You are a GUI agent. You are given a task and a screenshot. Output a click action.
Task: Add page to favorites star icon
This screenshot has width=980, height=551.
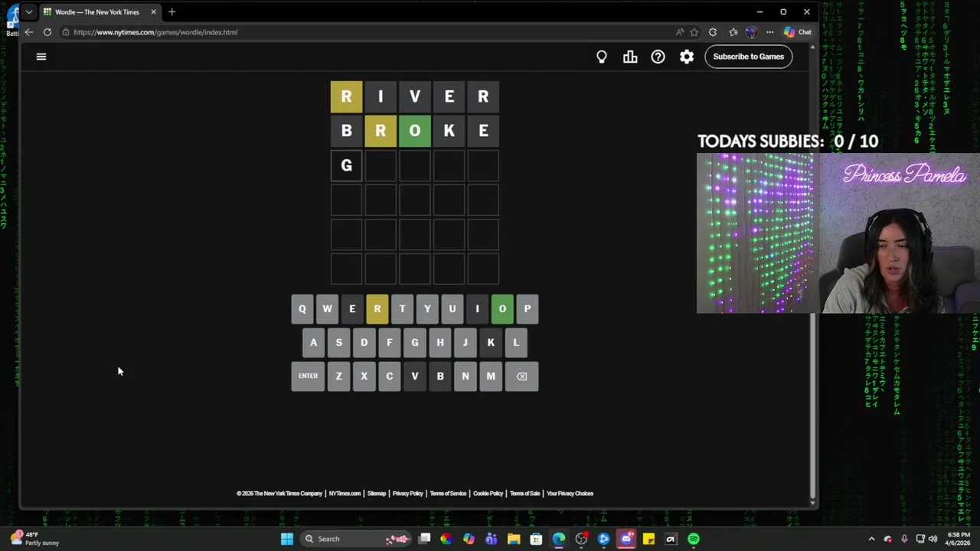(x=694, y=32)
